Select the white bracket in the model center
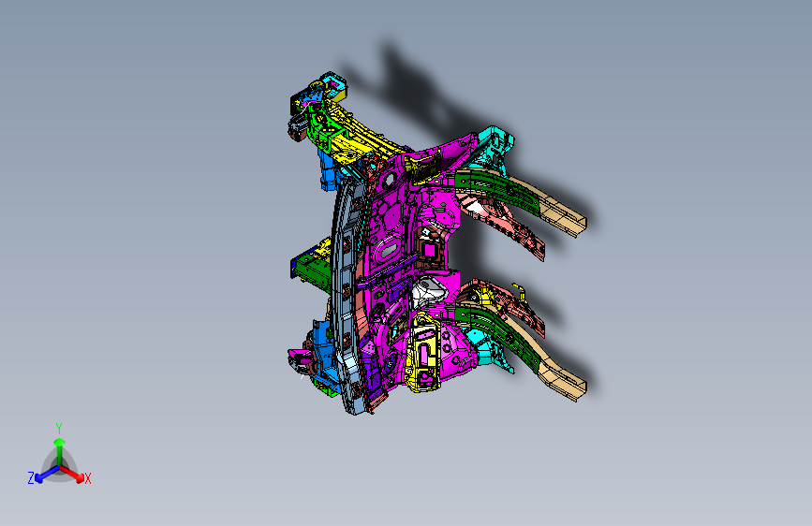The image size is (812, 526). pos(428,292)
